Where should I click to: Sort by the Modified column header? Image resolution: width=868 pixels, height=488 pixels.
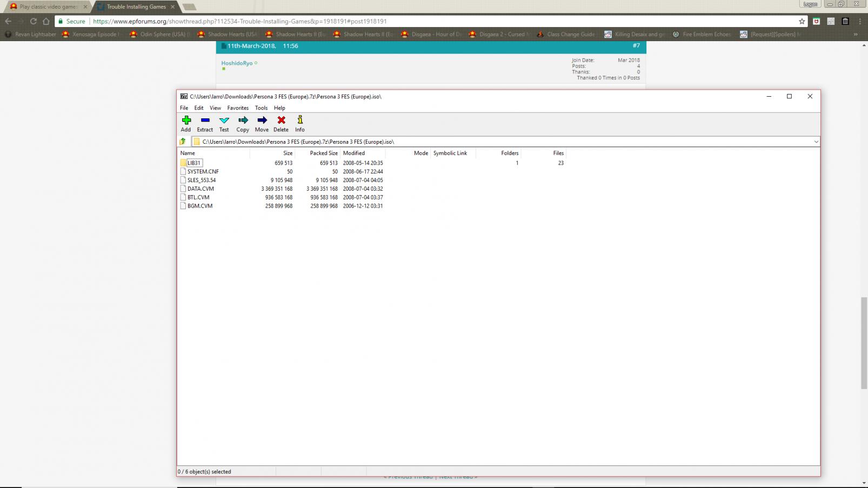point(363,153)
